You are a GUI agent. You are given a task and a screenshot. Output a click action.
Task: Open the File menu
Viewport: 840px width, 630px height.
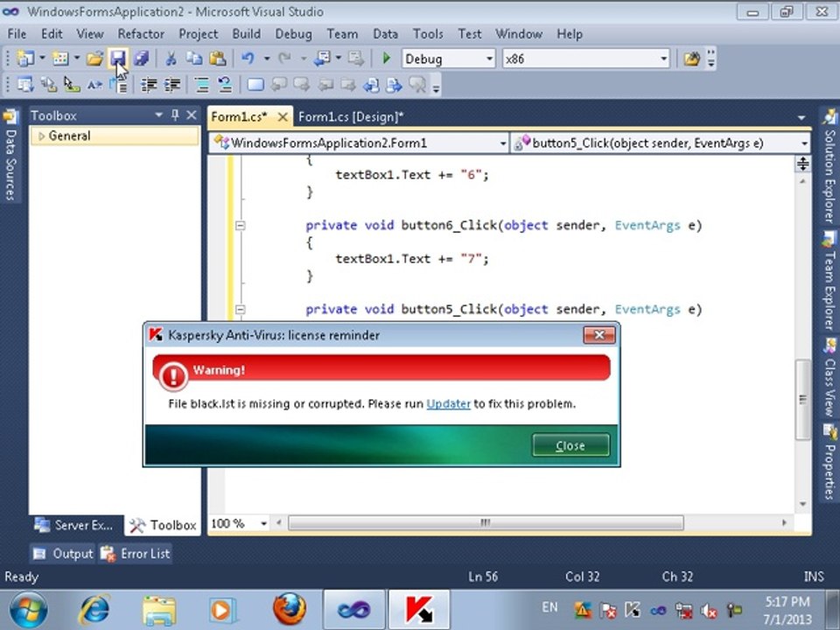coord(17,34)
